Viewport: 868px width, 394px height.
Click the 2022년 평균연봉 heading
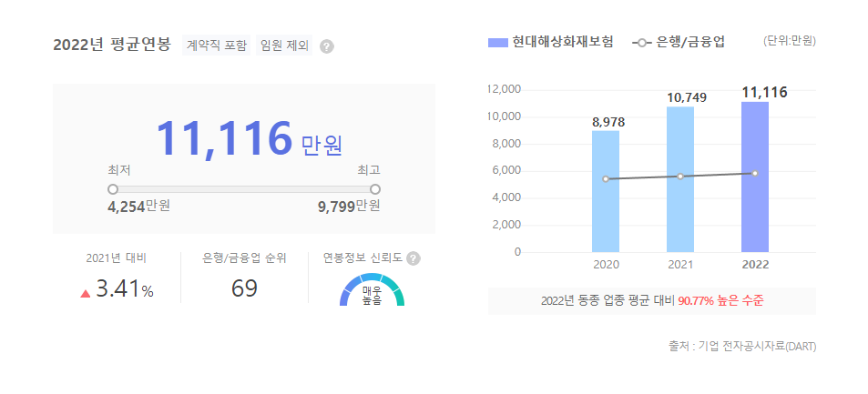pyautogui.click(x=112, y=45)
